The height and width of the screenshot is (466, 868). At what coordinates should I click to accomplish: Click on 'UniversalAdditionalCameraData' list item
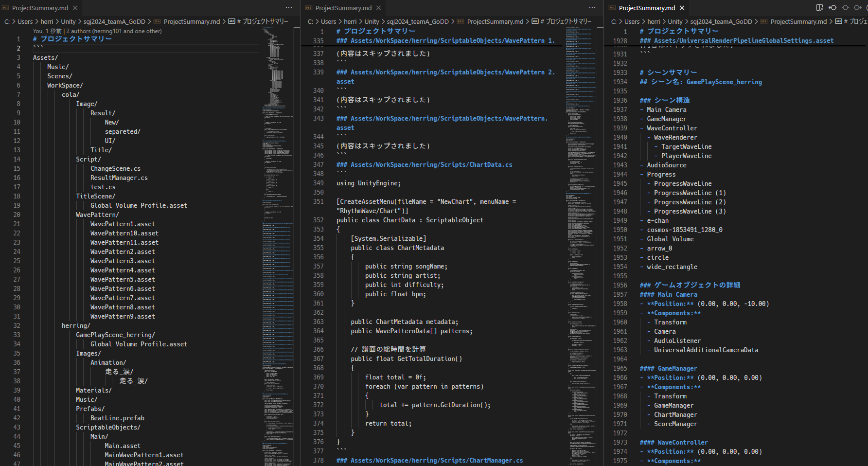click(x=706, y=350)
